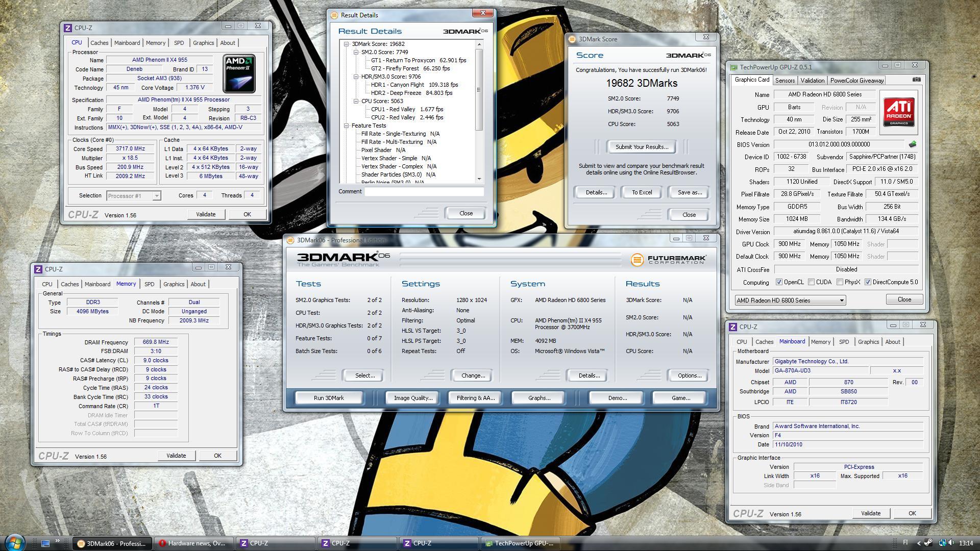
Task: Click the volume speaker tray icon
Action: pyautogui.click(x=951, y=543)
